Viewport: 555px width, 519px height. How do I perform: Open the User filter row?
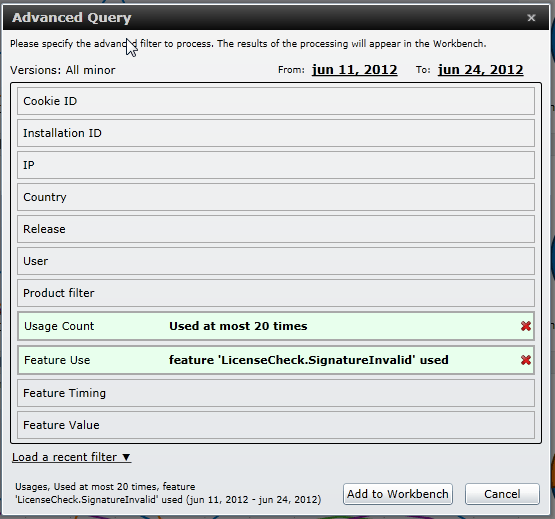click(x=276, y=261)
